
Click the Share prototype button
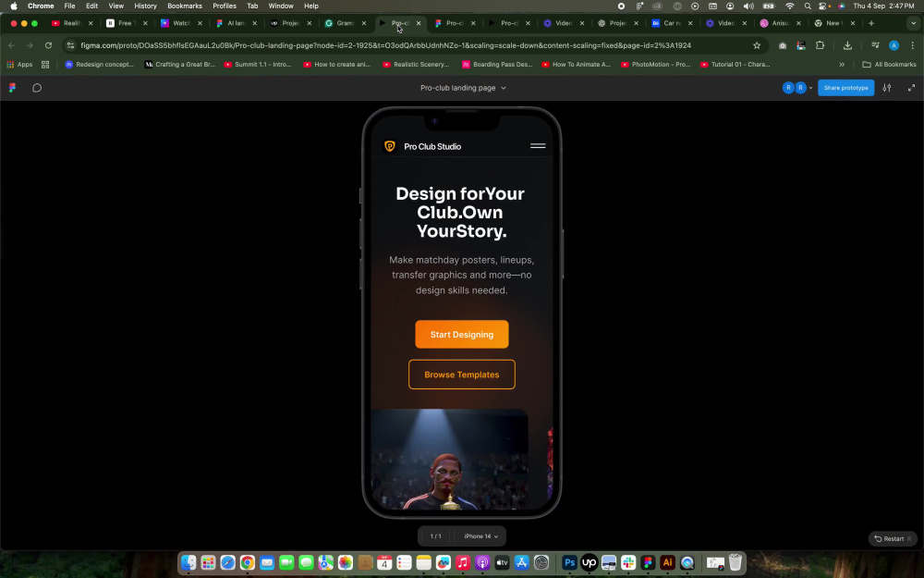click(x=845, y=88)
